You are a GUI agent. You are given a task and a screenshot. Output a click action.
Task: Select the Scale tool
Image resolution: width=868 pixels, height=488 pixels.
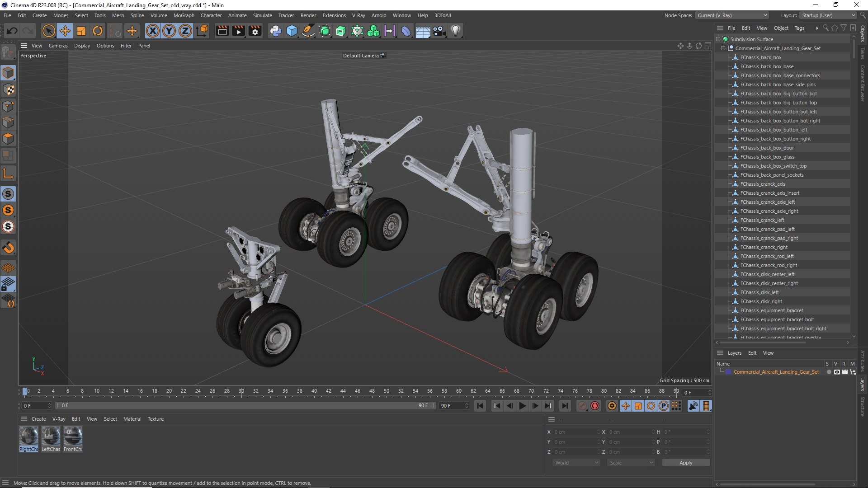pos(81,31)
